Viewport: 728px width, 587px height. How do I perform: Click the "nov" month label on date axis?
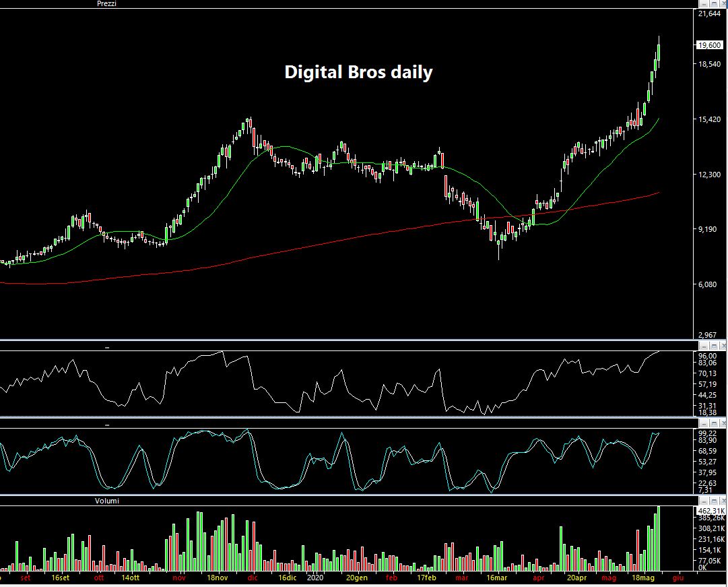[x=179, y=578]
